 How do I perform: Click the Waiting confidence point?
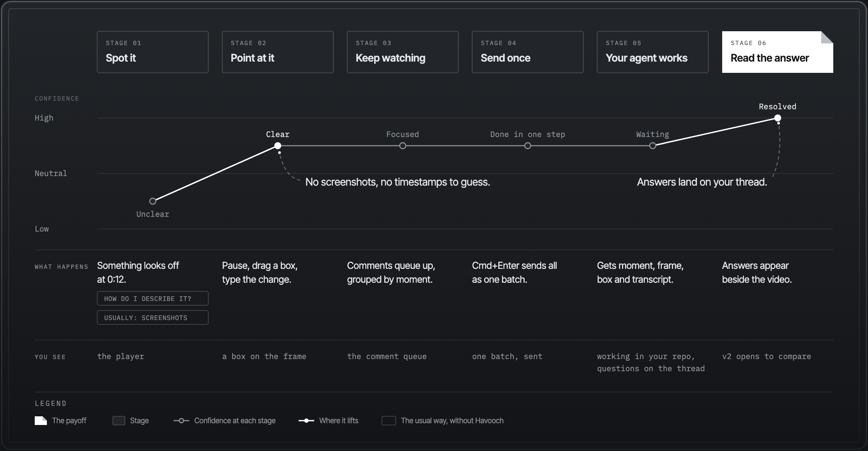pyautogui.click(x=653, y=146)
